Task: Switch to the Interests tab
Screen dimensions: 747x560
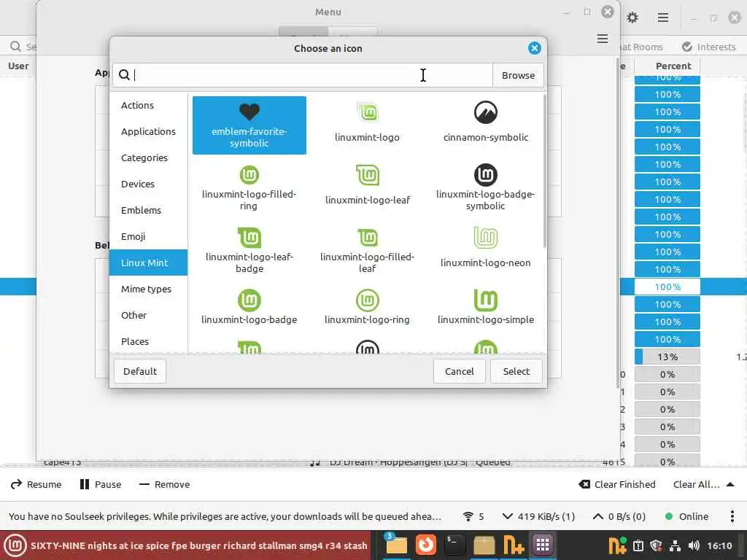Action: [x=709, y=47]
